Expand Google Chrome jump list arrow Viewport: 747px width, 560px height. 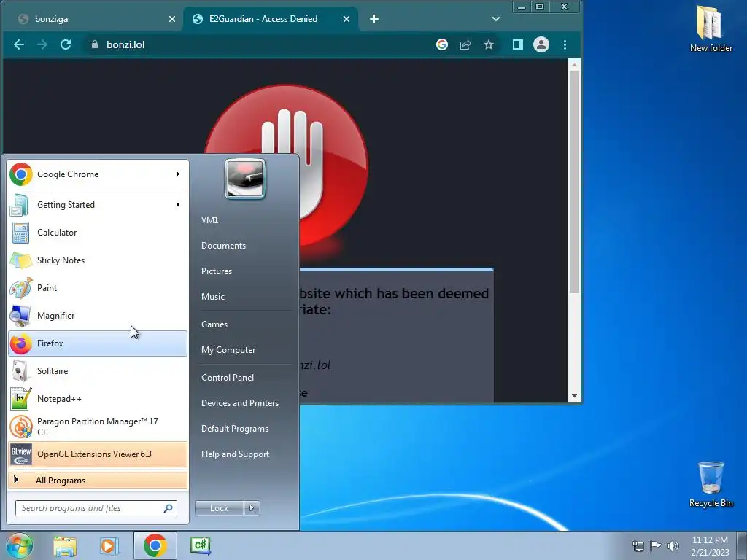tap(178, 174)
